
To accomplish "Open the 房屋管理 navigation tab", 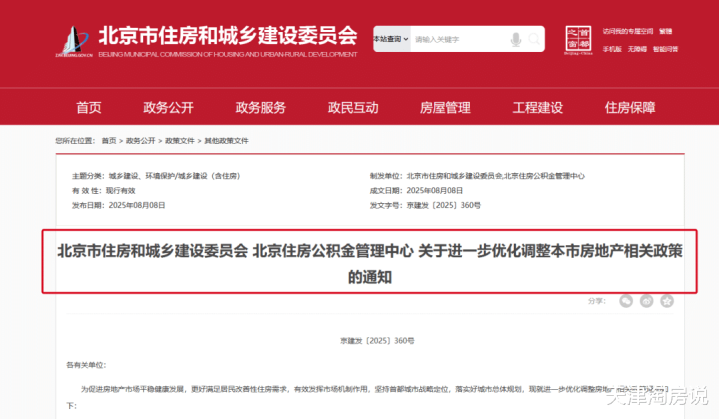I will (x=445, y=107).
